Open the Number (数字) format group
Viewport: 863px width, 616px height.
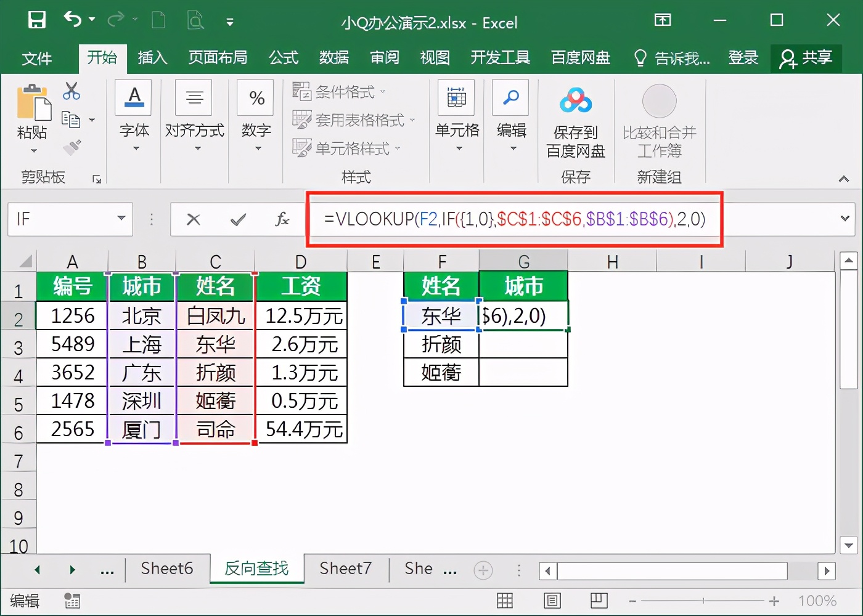[256, 116]
